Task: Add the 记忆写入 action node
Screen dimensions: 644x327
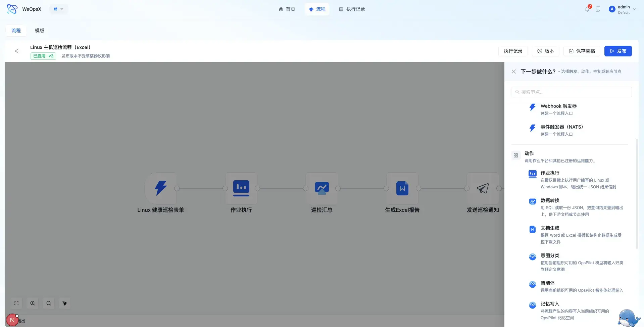Action: coord(577,311)
